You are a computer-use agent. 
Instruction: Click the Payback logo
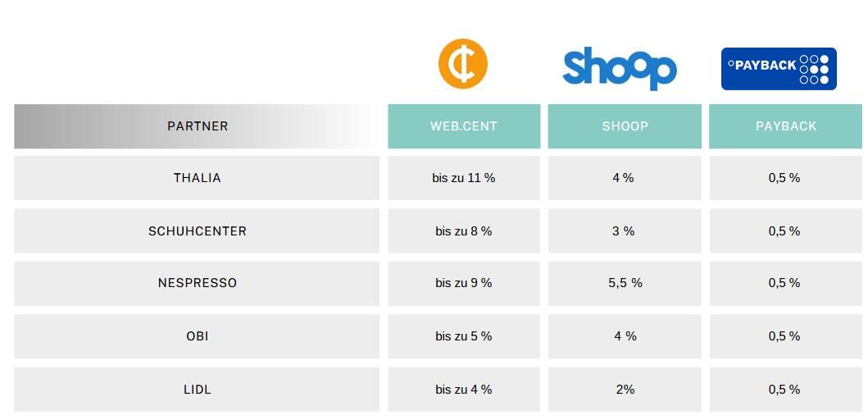779,68
